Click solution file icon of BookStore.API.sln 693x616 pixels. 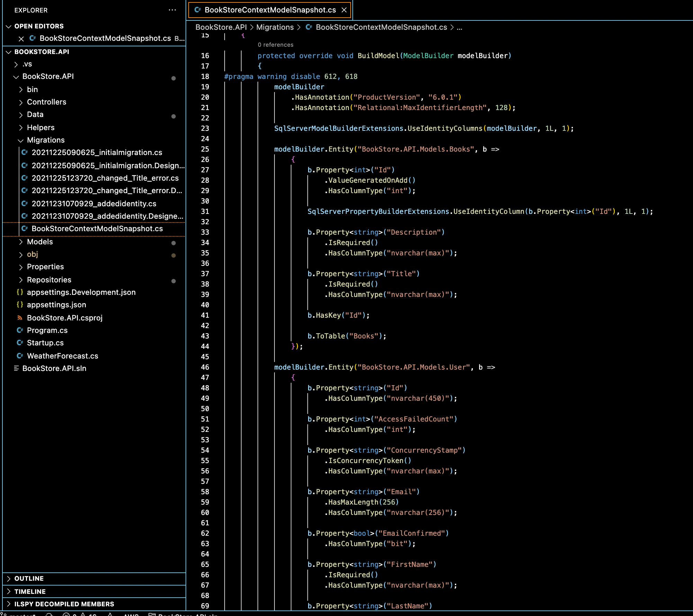coord(16,368)
